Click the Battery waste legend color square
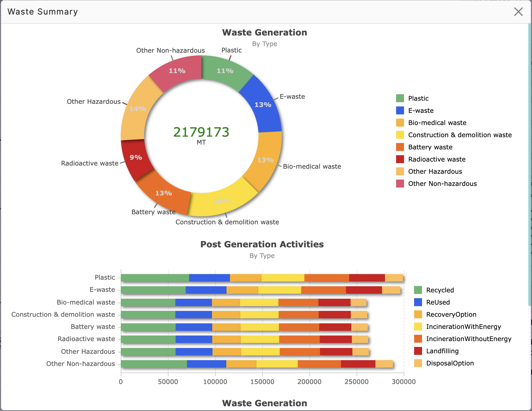The width and height of the screenshot is (532, 411). tap(400, 147)
